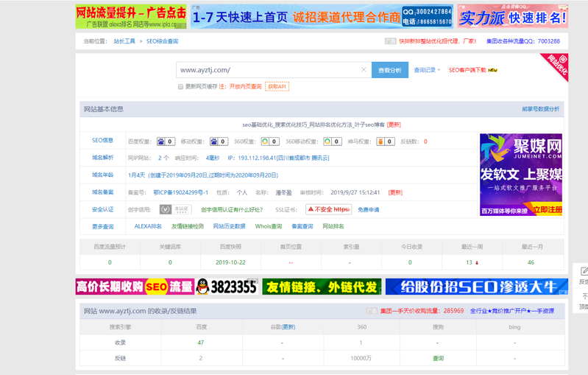This screenshot has height=375, width=588.
Task: Click Baidu snapshot date 2019-10-22
Action: point(230,262)
